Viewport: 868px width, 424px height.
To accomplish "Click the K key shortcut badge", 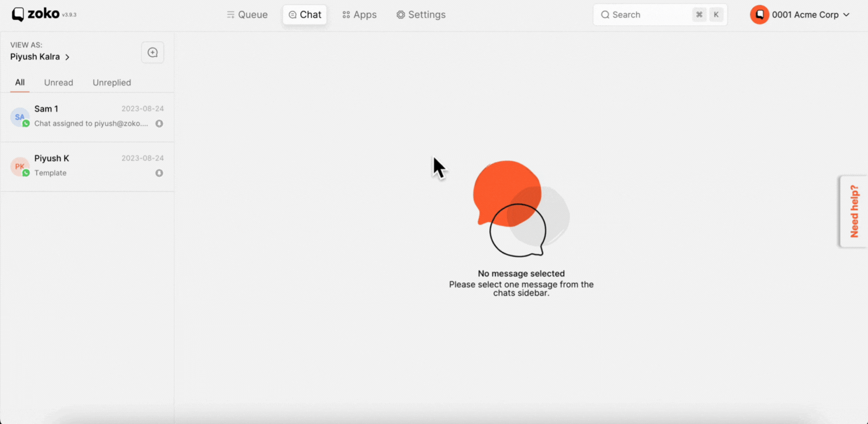I will [716, 15].
